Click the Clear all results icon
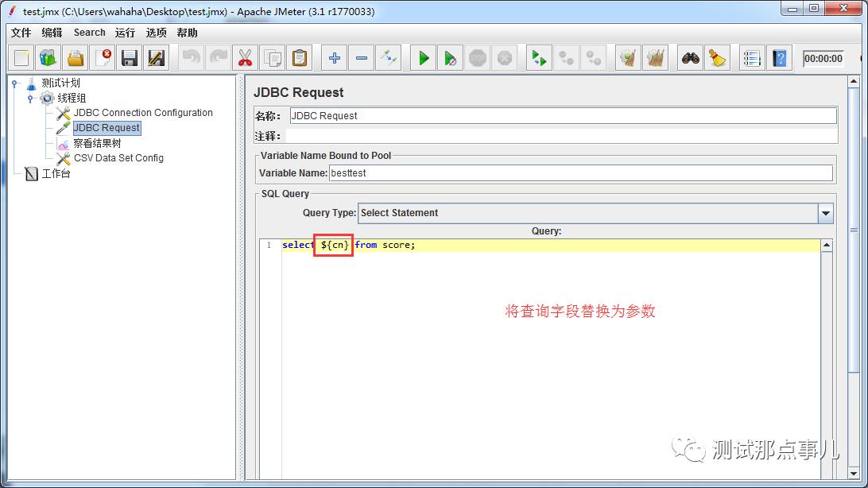 click(x=656, y=58)
